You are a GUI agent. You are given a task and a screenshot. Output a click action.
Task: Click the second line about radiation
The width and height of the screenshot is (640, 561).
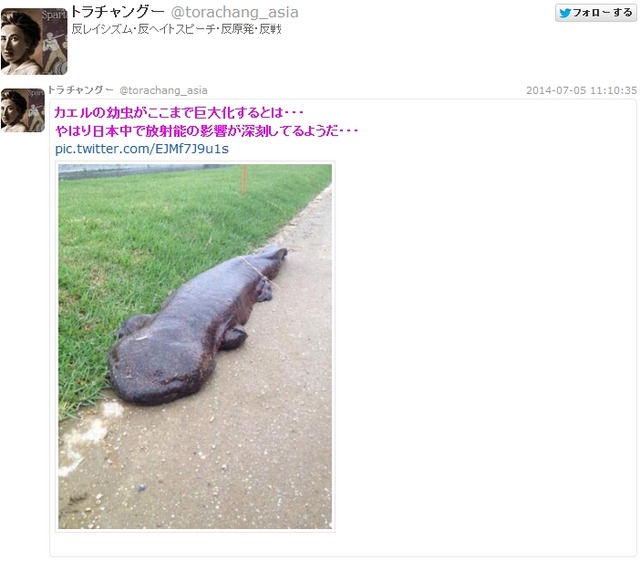(206, 131)
